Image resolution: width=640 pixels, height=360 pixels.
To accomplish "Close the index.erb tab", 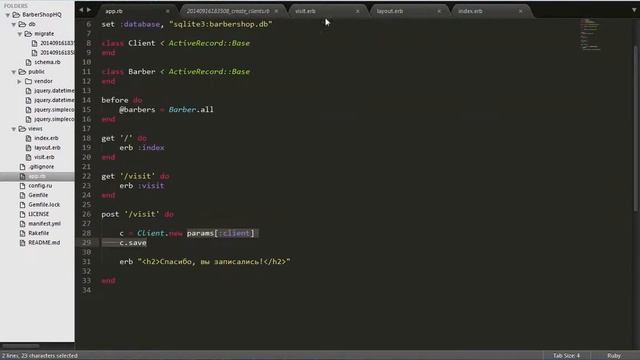I will click(521, 11).
